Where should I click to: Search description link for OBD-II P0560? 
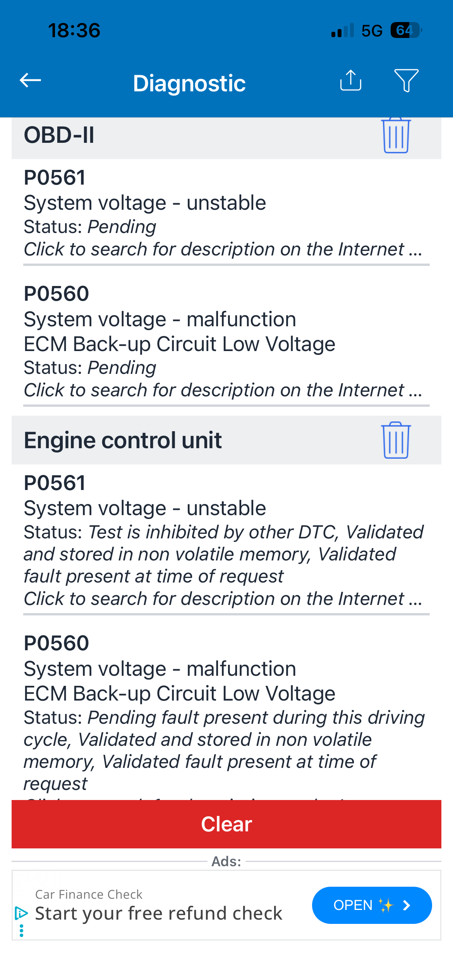(223, 390)
